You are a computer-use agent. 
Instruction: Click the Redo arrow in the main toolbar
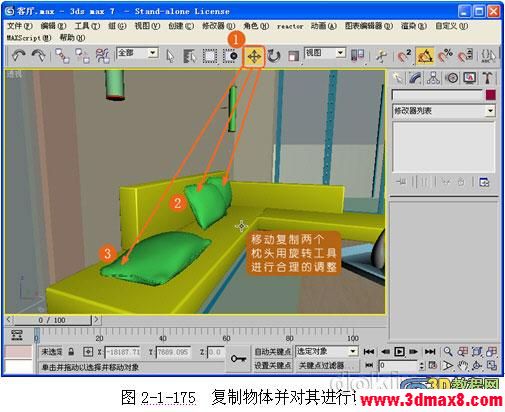pos(38,56)
